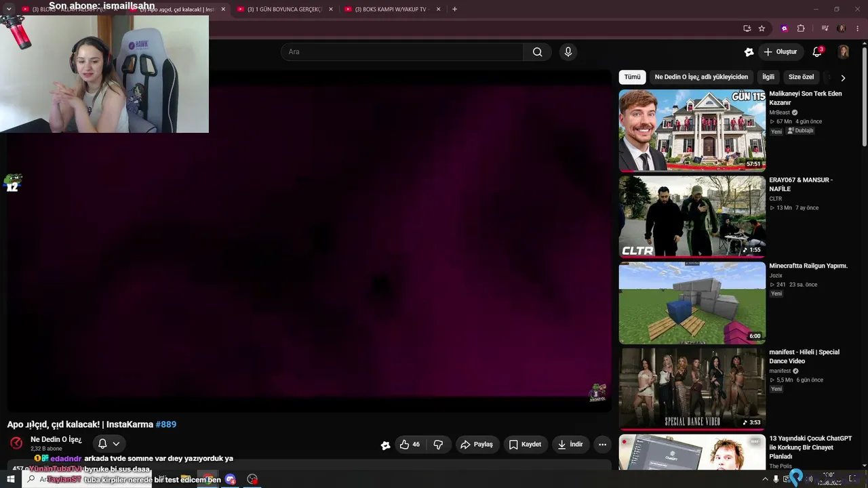Open a new browser tab with plus
868x488 pixels.
pos(454,9)
